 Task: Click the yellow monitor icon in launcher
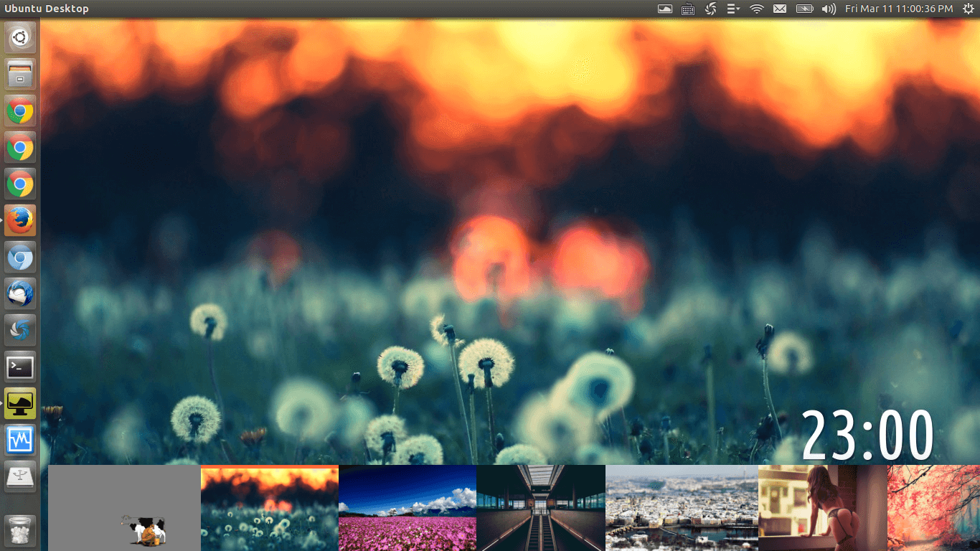[x=20, y=403]
